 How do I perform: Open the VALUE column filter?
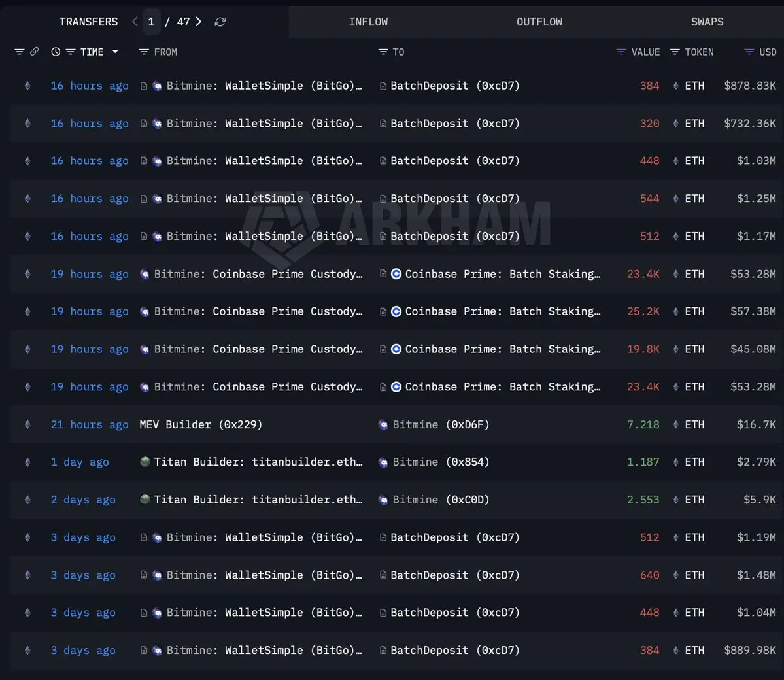621,52
